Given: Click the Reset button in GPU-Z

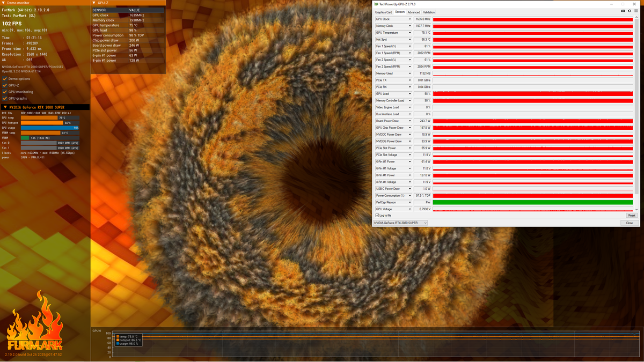Looking at the screenshot, I should click(632, 216).
